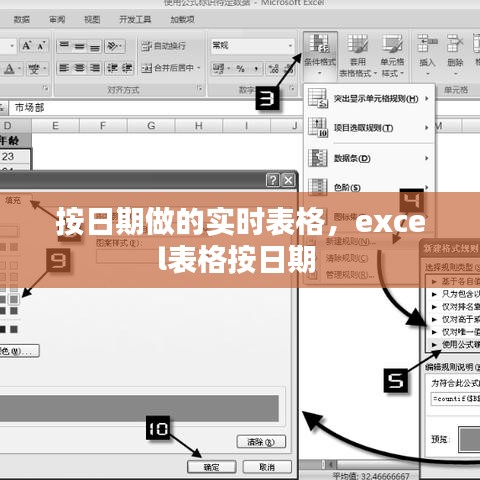The width and height of the screenshot is (480, 480).
Task: Switch to the 审阅 ribbon tab
Action: [57, 20]
